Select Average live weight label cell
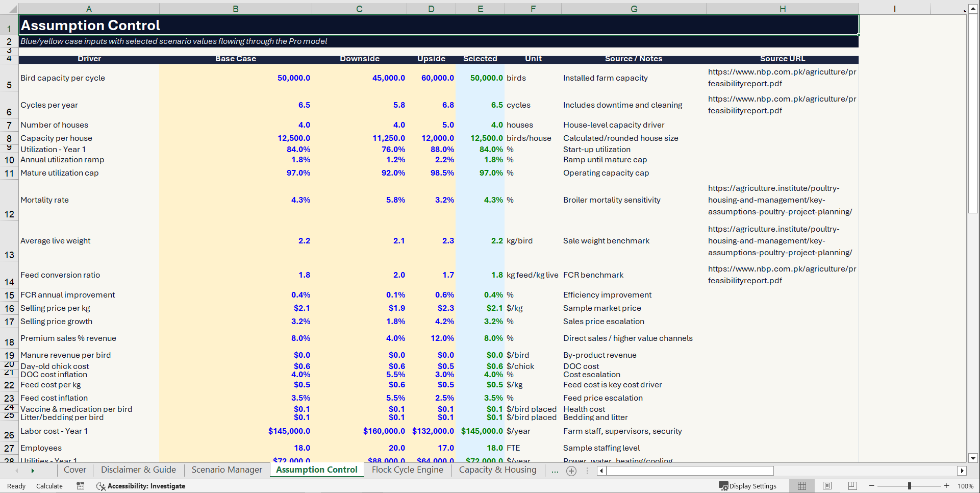 tap(89, 241)
